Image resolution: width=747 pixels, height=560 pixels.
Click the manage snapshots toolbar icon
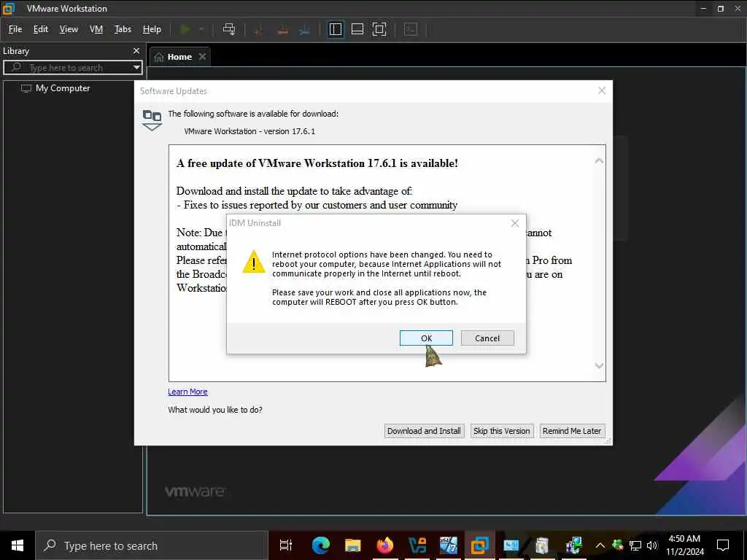pos(305,29)
